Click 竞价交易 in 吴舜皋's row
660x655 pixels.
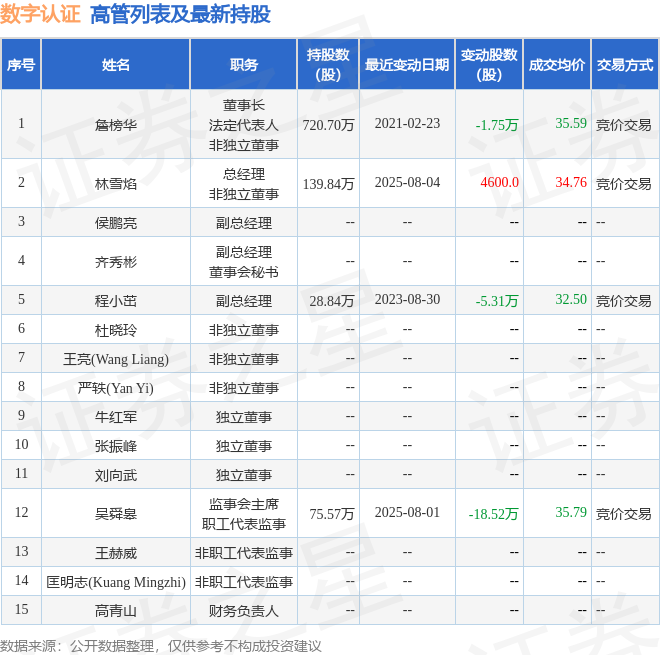pos(623,514)
